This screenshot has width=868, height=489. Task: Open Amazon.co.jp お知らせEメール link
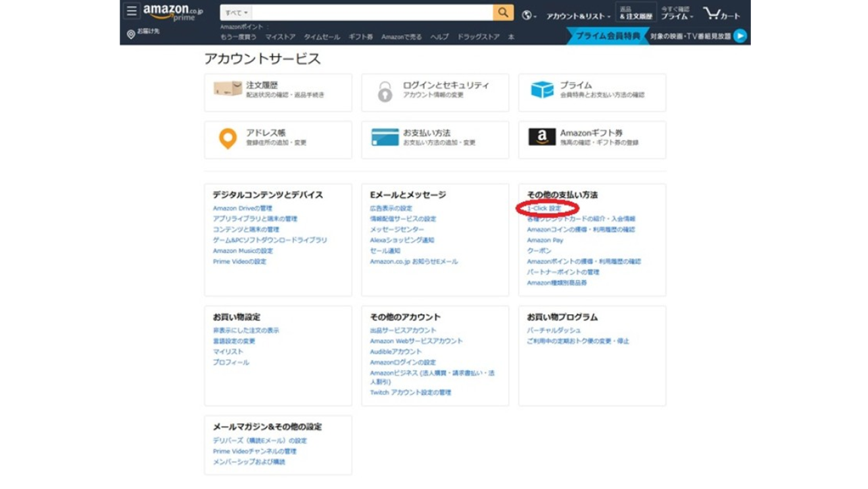[414, 261]
